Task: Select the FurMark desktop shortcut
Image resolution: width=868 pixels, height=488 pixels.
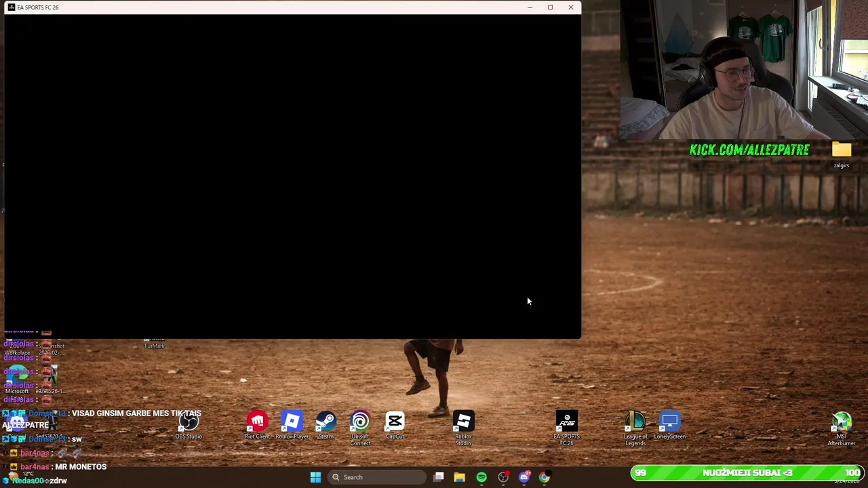Action: coord(155,344)
